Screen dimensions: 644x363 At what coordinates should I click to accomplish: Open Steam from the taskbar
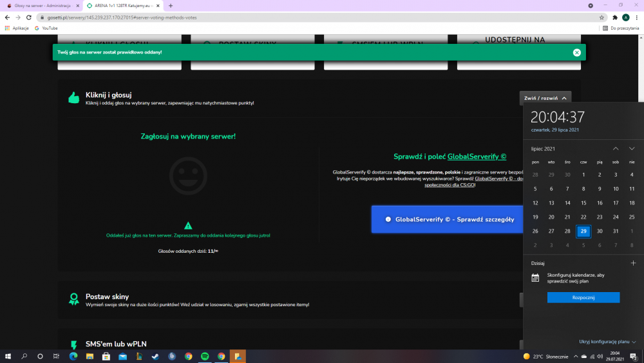pyautogui.click(x=155, y=356)
